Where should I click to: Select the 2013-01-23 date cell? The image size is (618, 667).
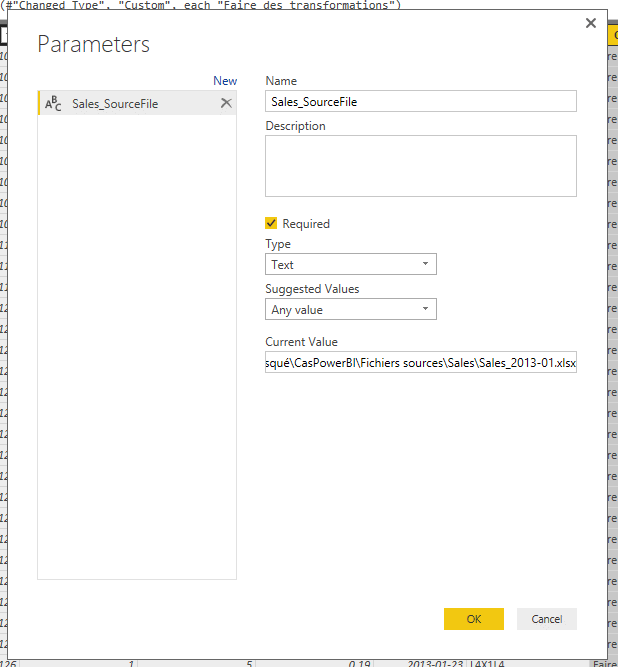(x=436, y=662)
